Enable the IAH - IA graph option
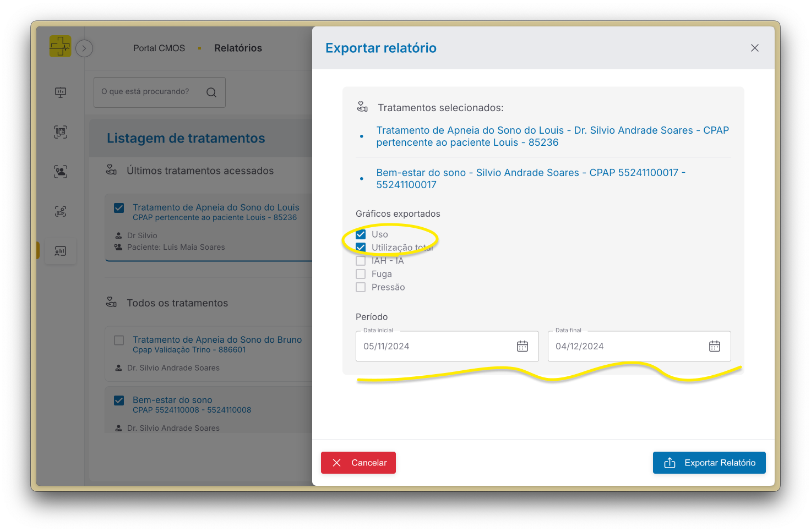The height and width of the screenshot is (532, 811). (x=361, y=260)
